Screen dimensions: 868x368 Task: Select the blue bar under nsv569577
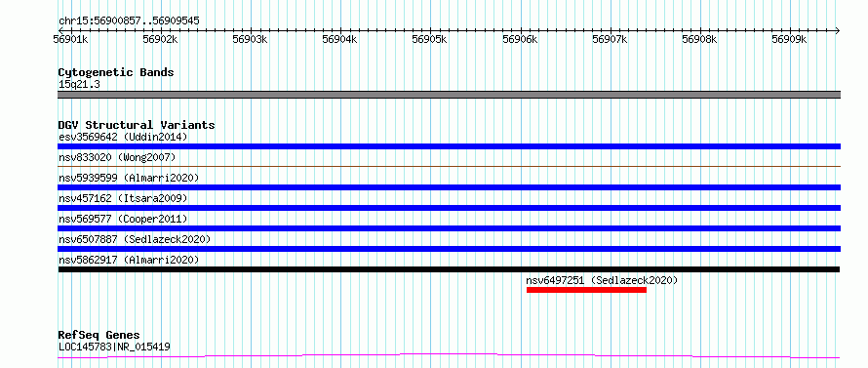coord(449,228)
